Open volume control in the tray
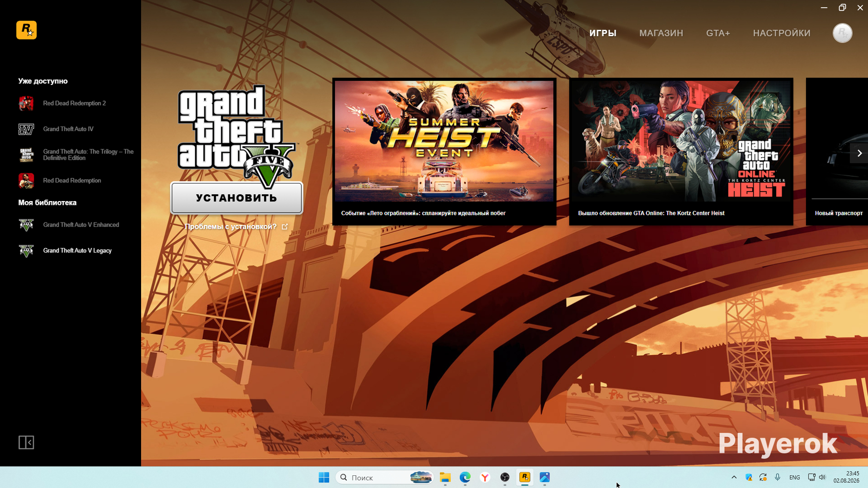 (823, 477)
